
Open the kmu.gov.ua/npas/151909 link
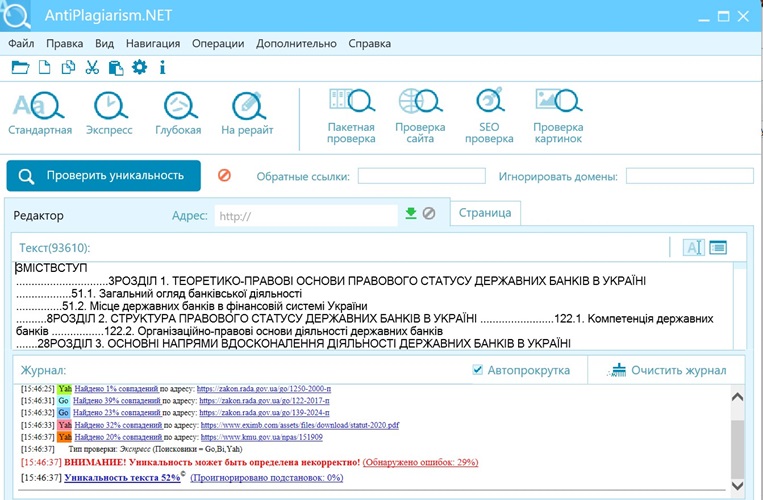point(261,437)
